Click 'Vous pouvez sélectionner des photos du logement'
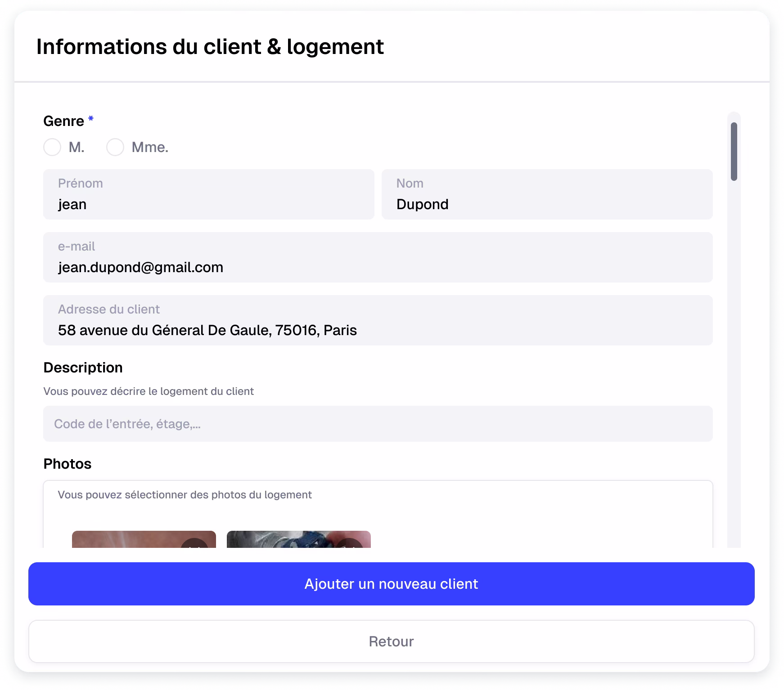Image resolution: width=784 pixels, height=690 pixels. [185, 495]
